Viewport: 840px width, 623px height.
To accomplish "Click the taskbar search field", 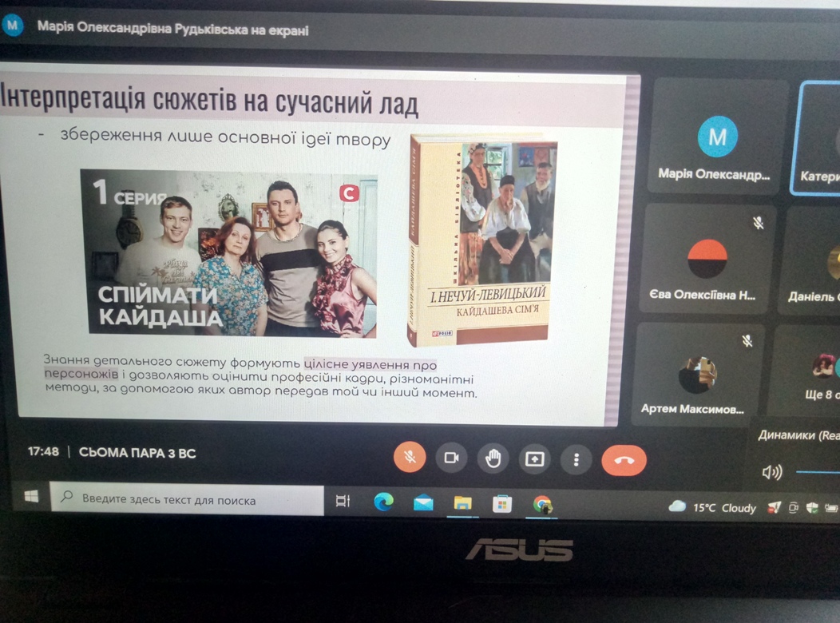I will point(188,500).
